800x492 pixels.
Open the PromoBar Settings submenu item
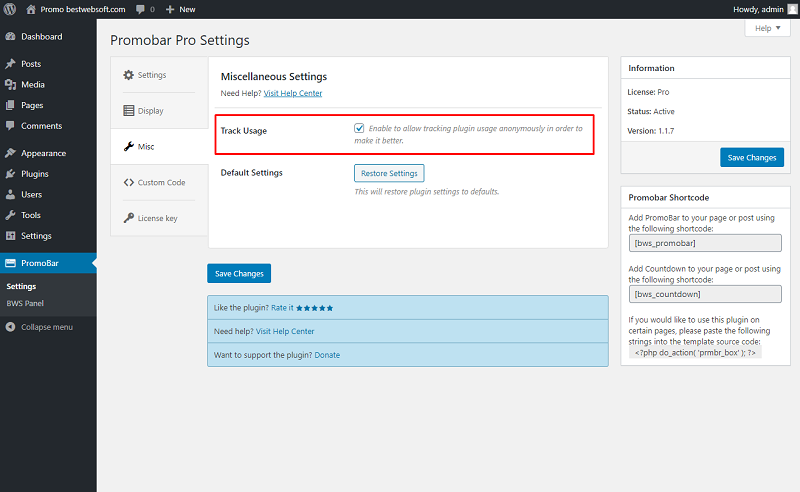[21, 286]
